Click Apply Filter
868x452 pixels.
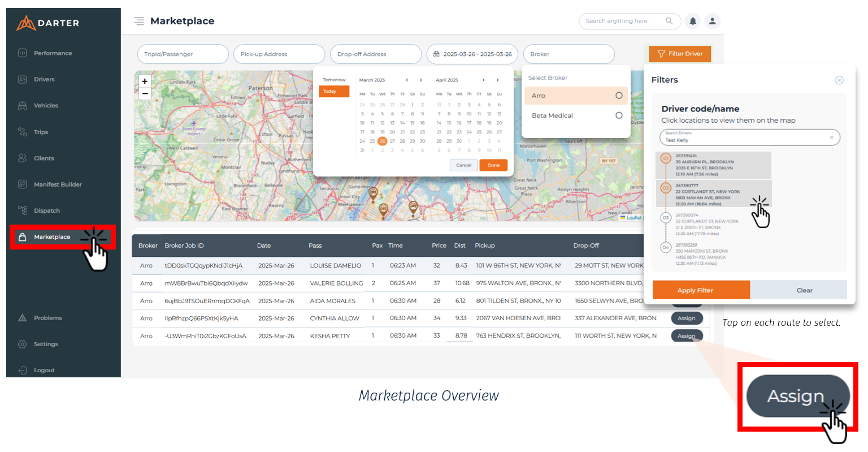[x=701, y=290]
